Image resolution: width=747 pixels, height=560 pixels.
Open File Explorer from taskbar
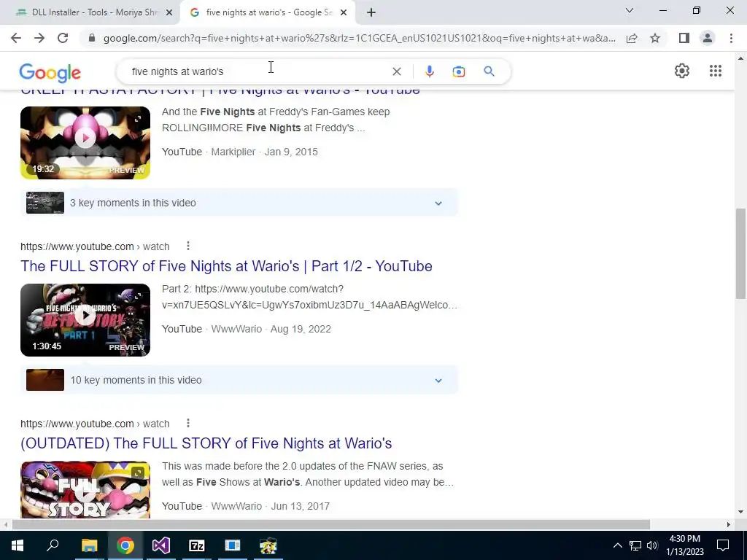[89, 545]
